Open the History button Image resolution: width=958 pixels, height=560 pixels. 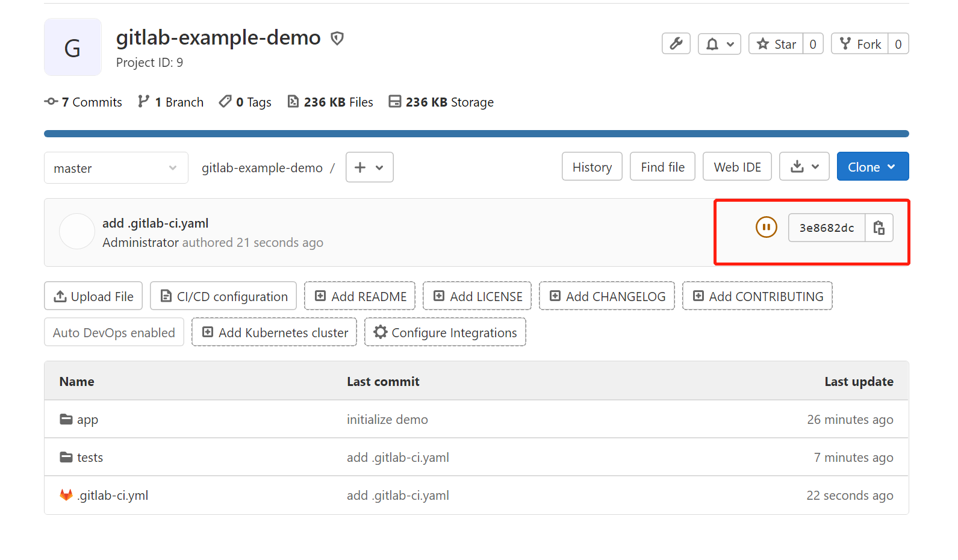[592, 167]
